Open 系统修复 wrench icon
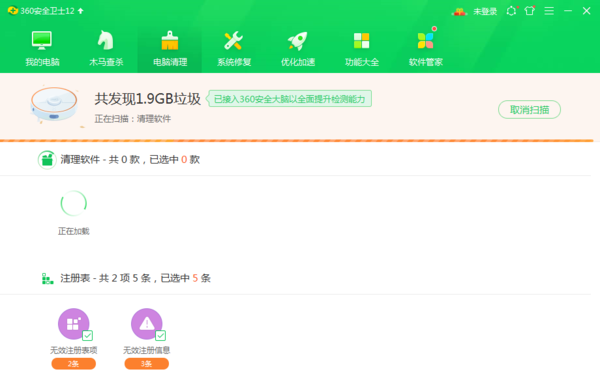Image resolution: width=600 pixels, height=378 pixels. (x=233, y=41)
